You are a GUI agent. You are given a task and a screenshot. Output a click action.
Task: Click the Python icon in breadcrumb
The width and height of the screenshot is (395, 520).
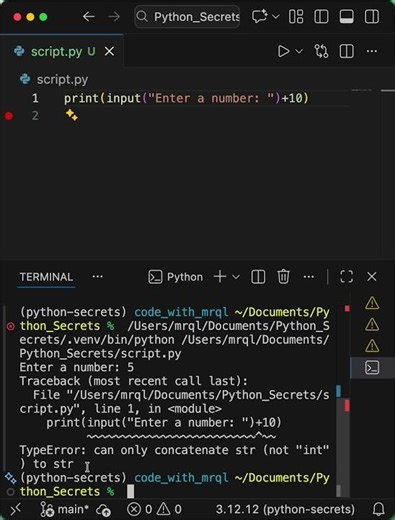[25, 79]
